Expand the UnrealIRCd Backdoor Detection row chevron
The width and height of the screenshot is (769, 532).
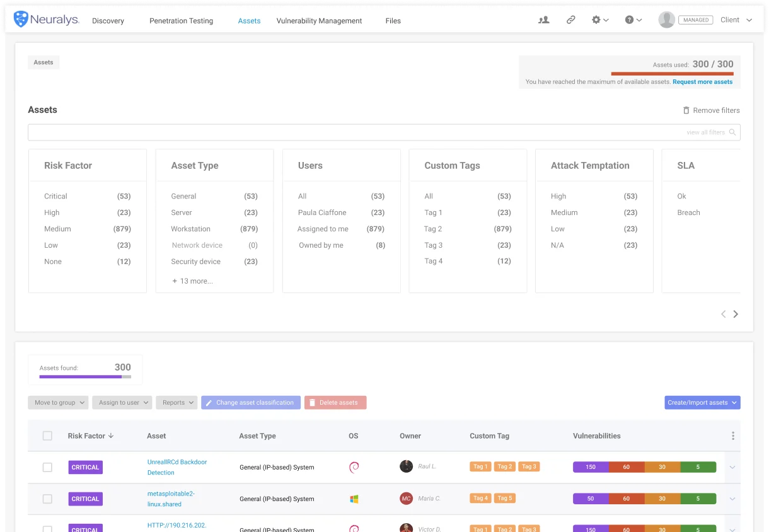pyautogui.click(x=732, y=467)
